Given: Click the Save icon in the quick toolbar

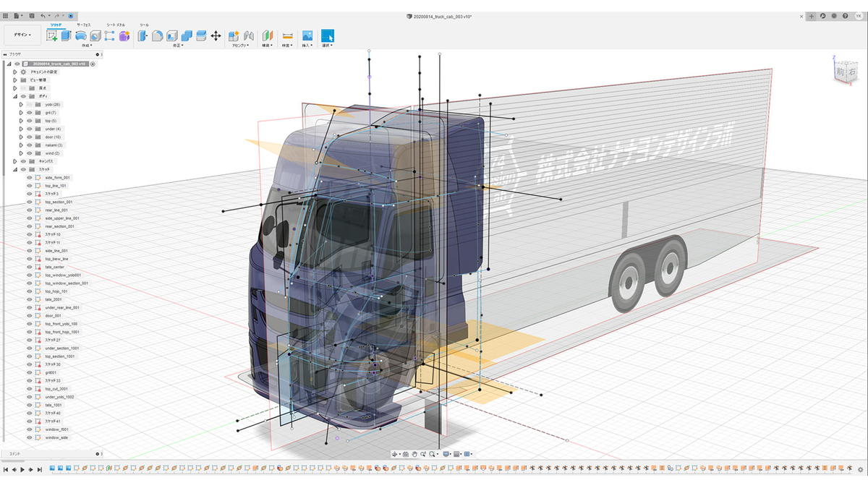Looking at the screenshot, I should pos(33,15).
